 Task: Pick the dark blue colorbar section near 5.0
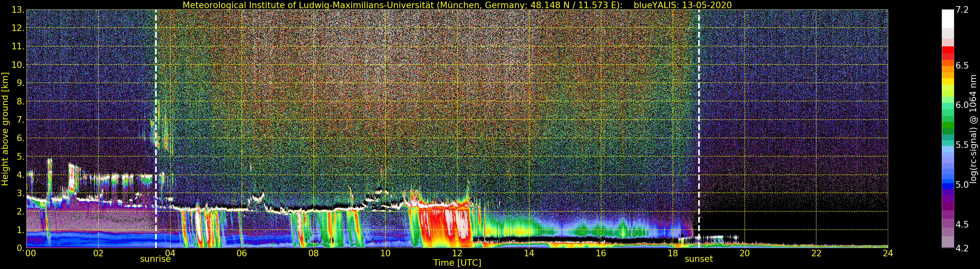point(948,186)
